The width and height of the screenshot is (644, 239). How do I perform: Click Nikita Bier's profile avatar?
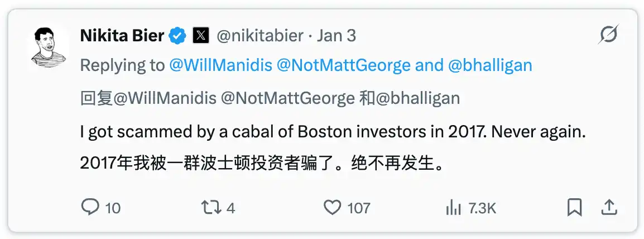tap(47, 46)
